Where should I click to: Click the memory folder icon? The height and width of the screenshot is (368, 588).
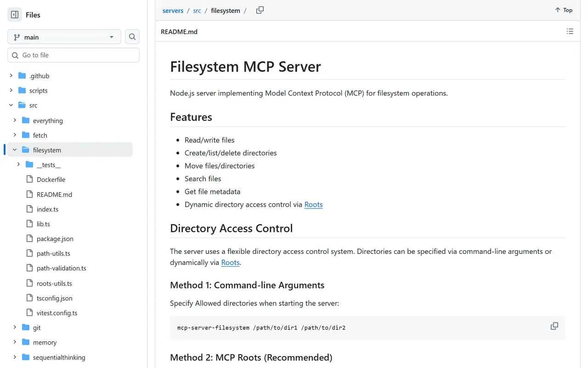(x=26, y=342)
